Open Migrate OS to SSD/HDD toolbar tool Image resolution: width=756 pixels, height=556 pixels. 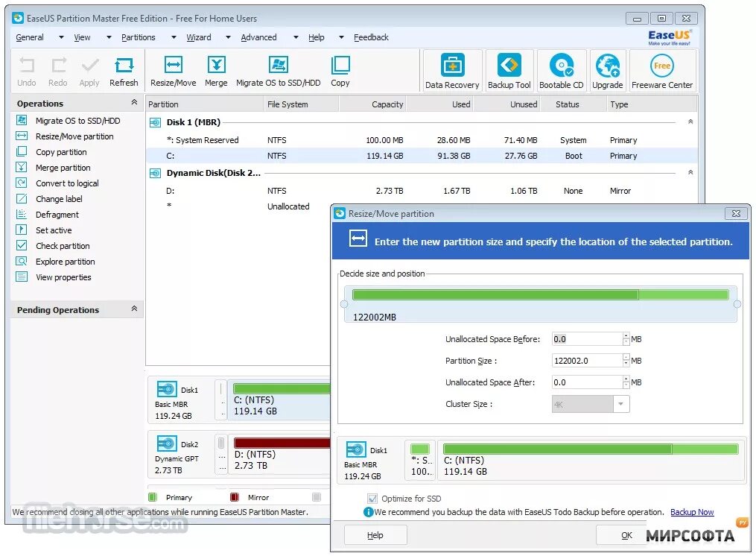[x=279, y=72]
